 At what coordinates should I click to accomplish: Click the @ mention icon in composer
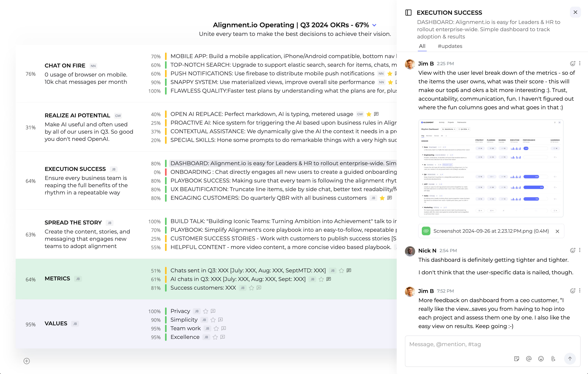click(x=529, y=359)
